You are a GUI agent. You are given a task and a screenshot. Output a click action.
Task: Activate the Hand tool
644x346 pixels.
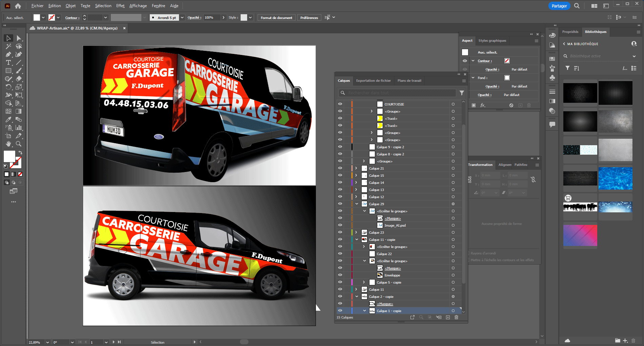pyautogui.click(x=8, y=144)
